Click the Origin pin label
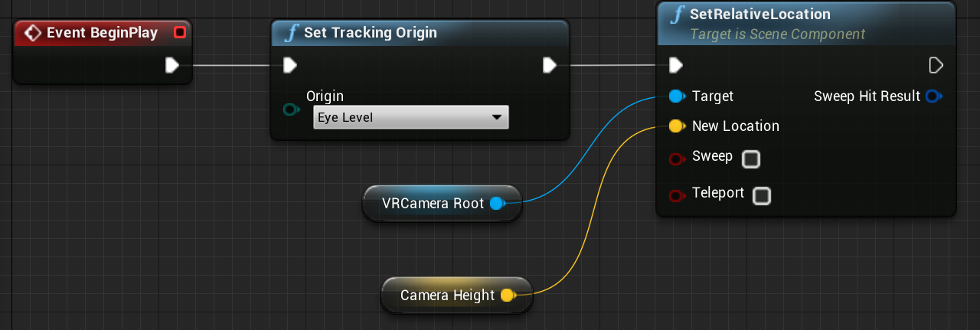Viewport: 980px width, 330px height. tap(325, 96)
